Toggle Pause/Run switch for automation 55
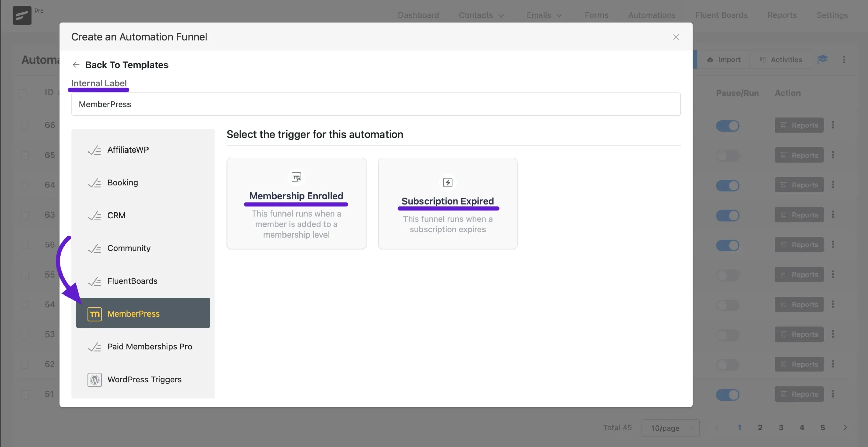868x447 pixels. pyautogui.click(x=728, y=275)
